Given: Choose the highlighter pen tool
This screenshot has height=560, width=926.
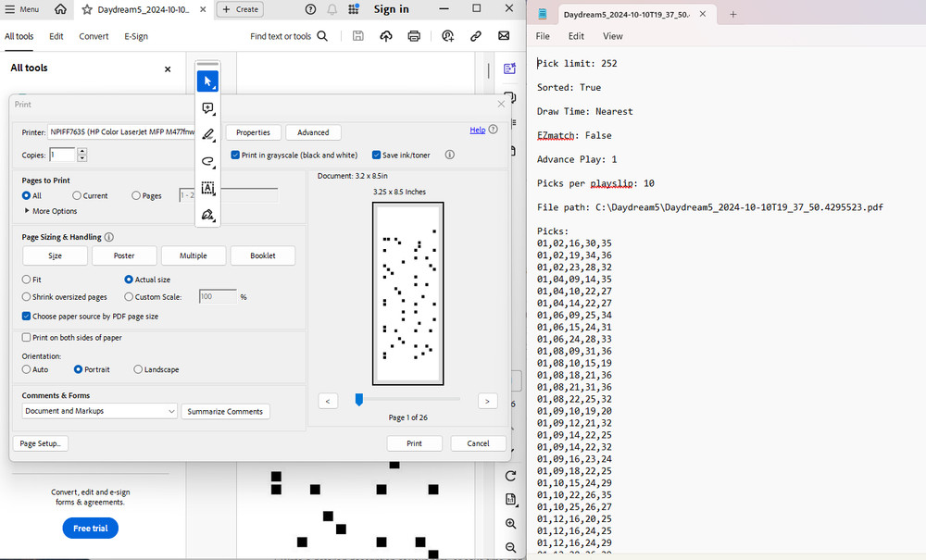Looking at the screenshot, I should (x=207, y=135).
